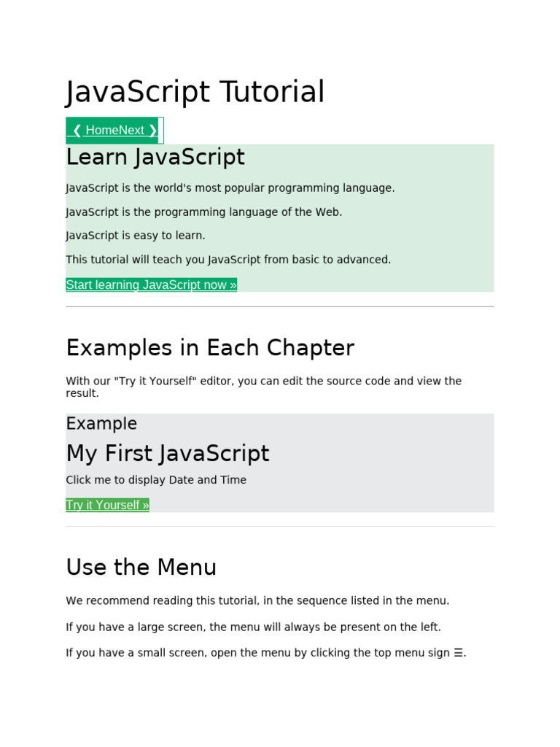Click the basic to advanced tutorial sentence
Viewport: 560px width, 747px height.
(x=228, y=260)
